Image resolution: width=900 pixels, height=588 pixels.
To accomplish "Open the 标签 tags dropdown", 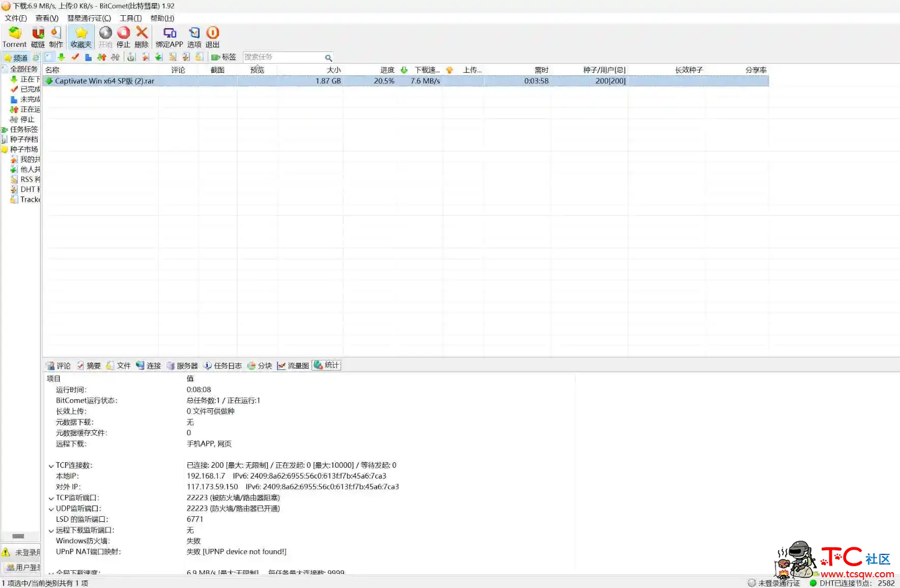I will click(x=224, y=57).
